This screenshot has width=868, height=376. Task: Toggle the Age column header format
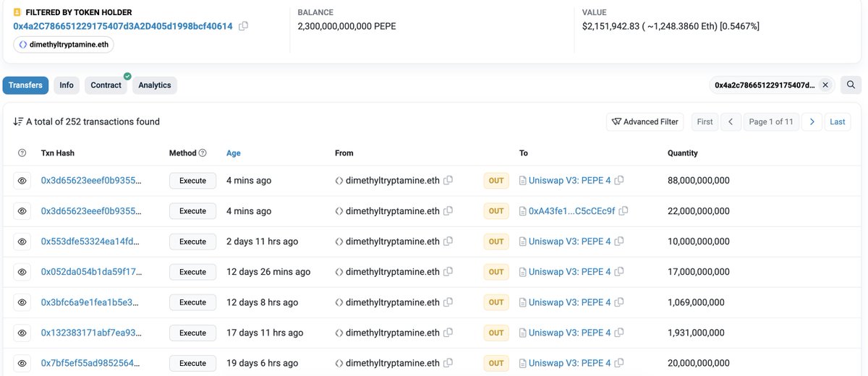click(x=234, y=153)
